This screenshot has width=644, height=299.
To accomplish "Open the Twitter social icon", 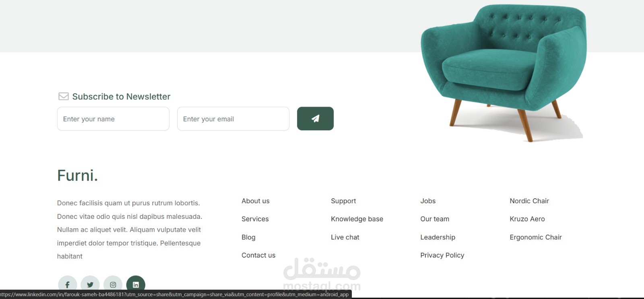I will (x=90, y=285).
